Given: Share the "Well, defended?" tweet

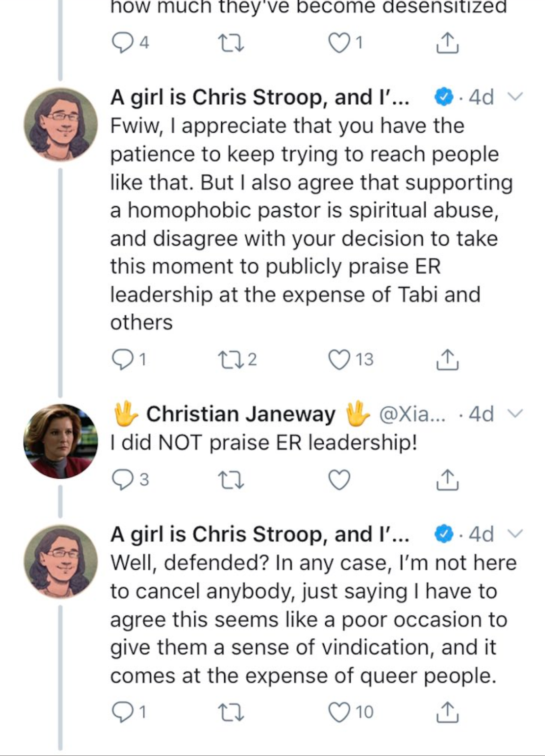Looking at the screenshot, I should coord(447,712).
